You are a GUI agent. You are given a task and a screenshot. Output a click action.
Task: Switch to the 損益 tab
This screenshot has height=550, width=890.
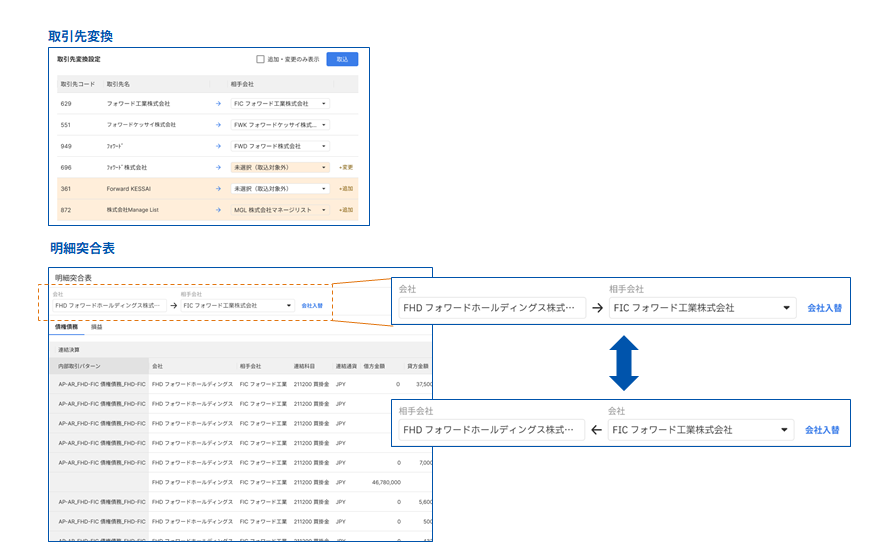click(x=97, y=327)
